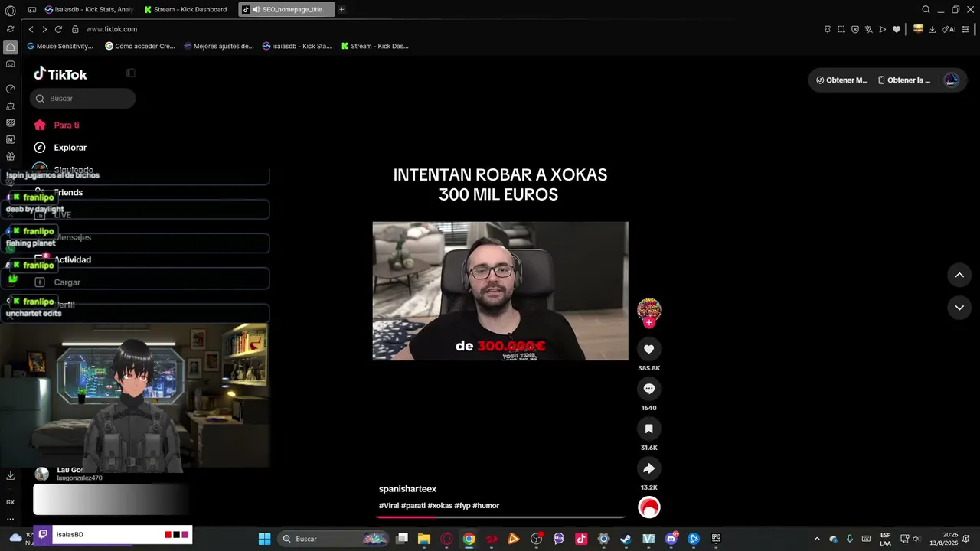
Task: Open the spanisharteex creator profile
Action: pyautogui.click(x=407, y=489)
